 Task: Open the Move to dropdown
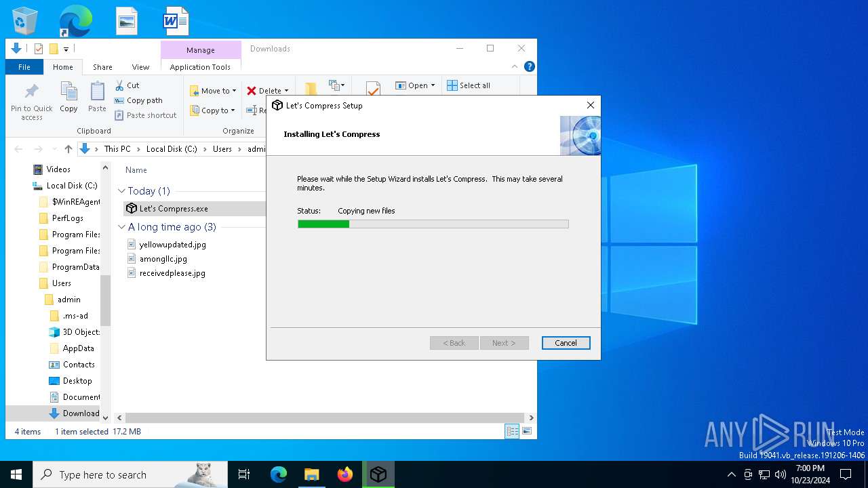213,91
